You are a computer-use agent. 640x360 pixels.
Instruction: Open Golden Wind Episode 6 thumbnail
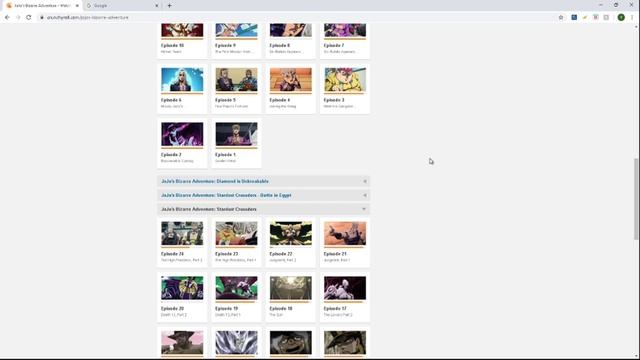point(182,80)
